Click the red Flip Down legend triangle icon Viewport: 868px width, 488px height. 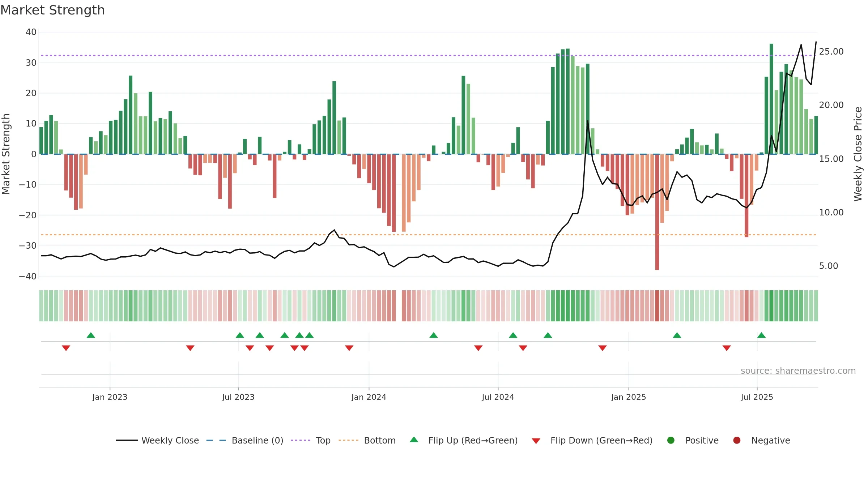[x=536, y=441]
